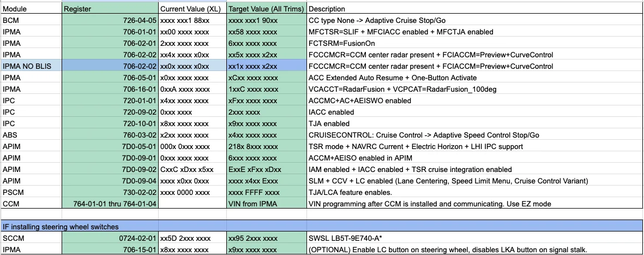Select the BCM module cell
This screenshot has width=644, height=255.
(x=31, y=20)
